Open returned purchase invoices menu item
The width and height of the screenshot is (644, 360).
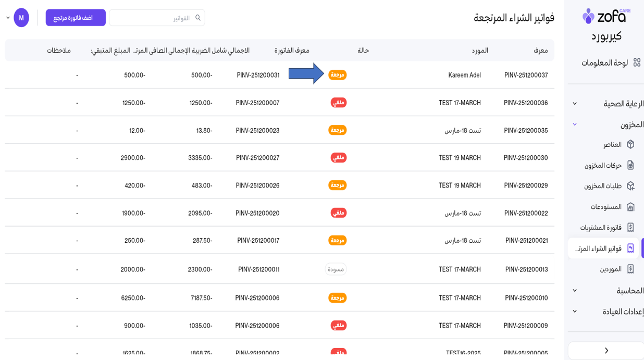click(599, 249)
